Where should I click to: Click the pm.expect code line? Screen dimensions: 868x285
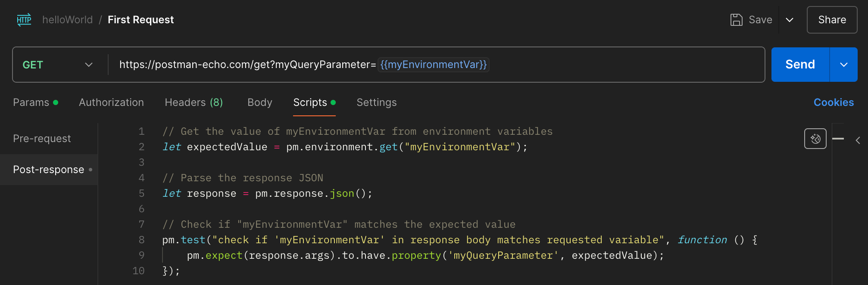click(425, 255)
